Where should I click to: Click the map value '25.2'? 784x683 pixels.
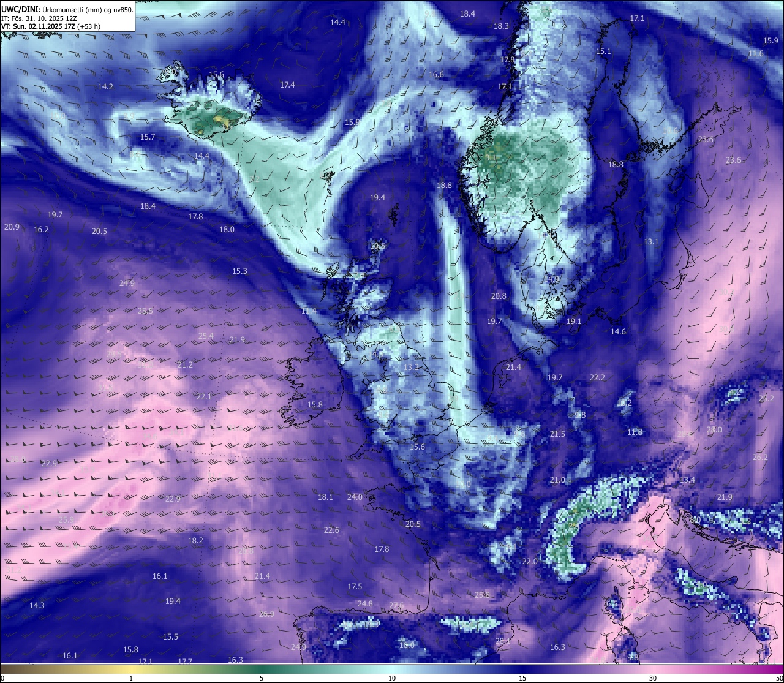tap(766, 398)
